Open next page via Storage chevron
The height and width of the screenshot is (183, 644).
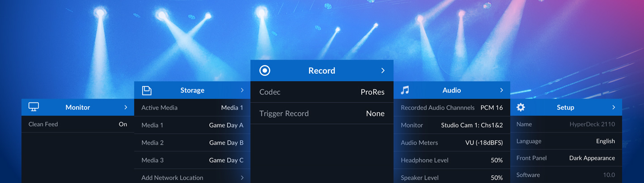coord(242,90)
